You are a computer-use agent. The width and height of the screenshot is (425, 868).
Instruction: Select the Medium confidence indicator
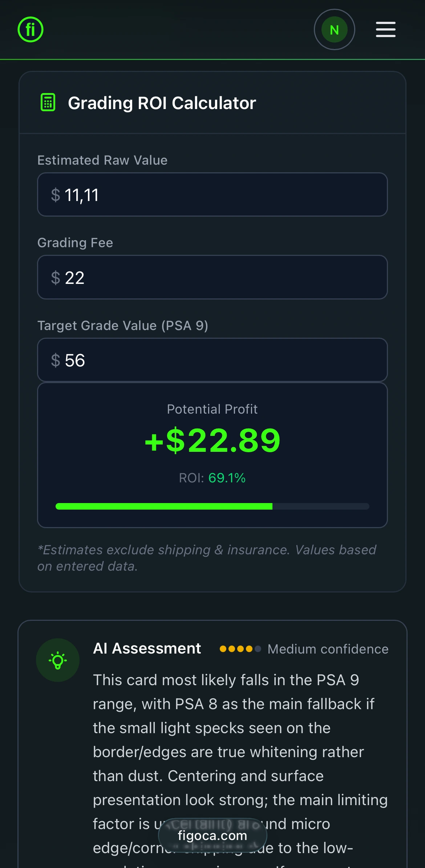[x=327, y=649]
